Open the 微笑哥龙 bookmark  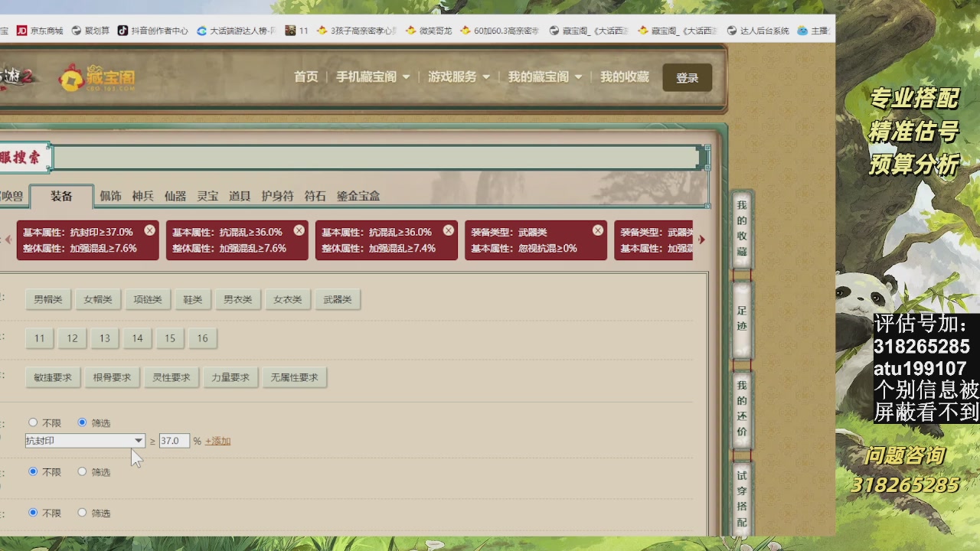429,31
